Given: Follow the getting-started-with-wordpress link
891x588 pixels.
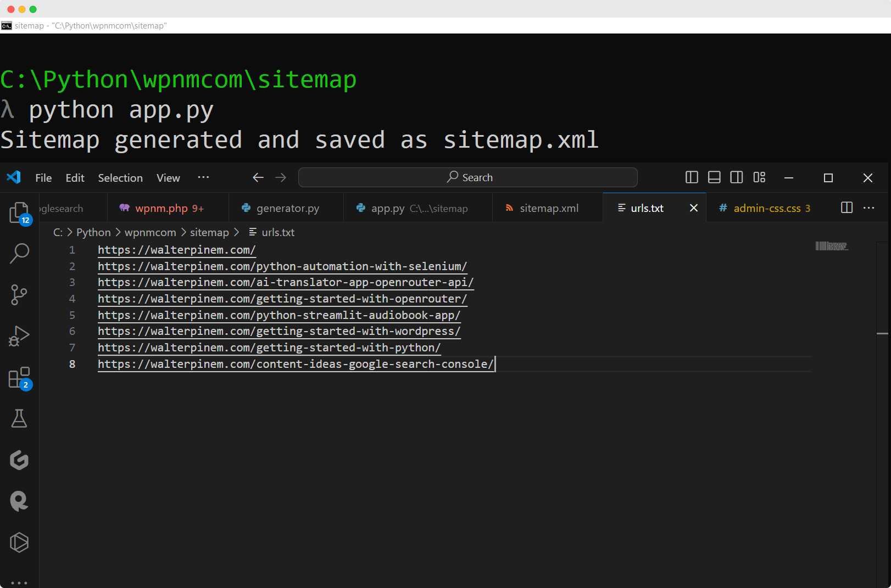Looking at the screenshot, I should pos(279,331).
